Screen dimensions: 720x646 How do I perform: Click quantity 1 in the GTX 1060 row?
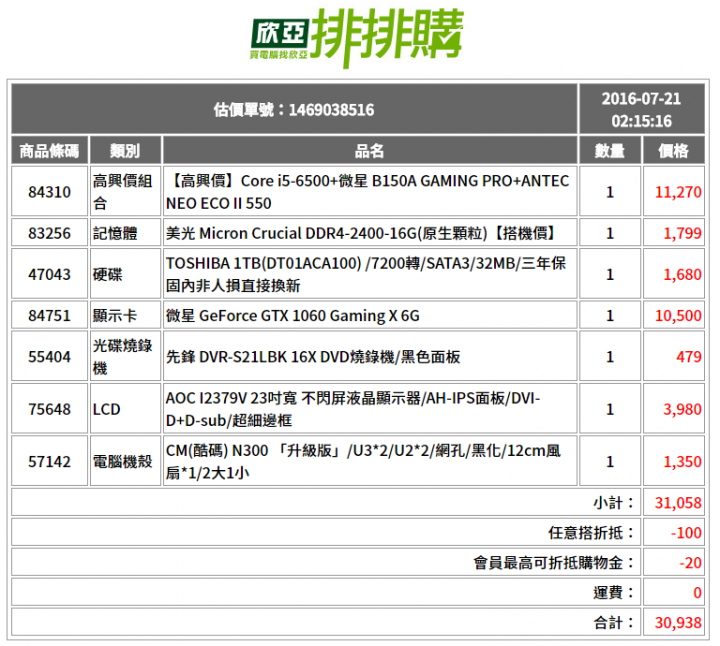point(609,315)
